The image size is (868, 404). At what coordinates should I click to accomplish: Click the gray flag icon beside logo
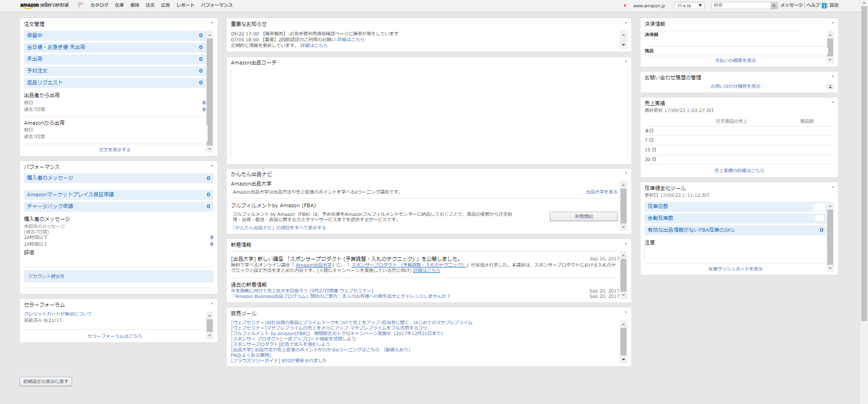tap(81, 5)
